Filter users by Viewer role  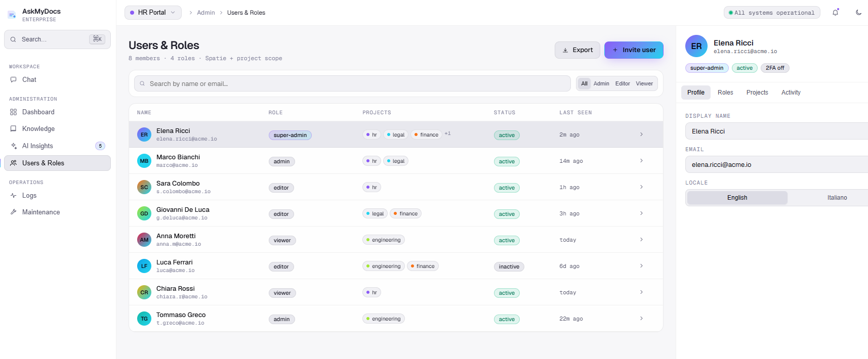click(644, 83)
